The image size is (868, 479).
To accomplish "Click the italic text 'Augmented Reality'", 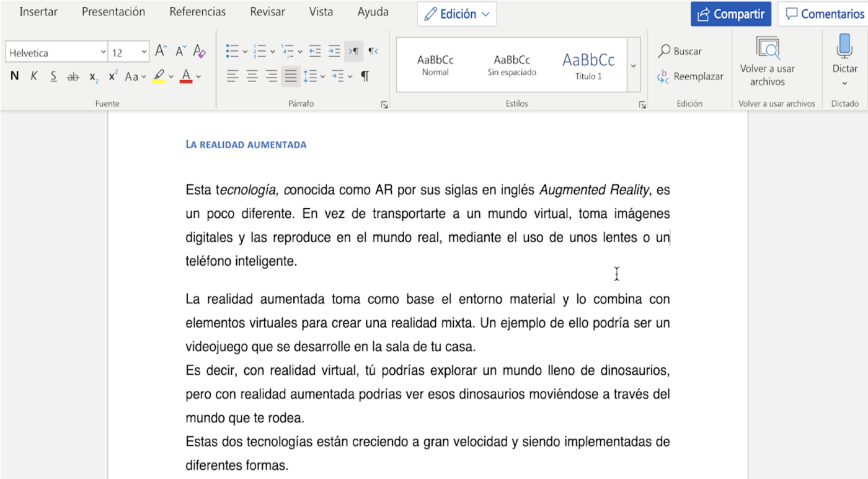I will coord(594,190).
